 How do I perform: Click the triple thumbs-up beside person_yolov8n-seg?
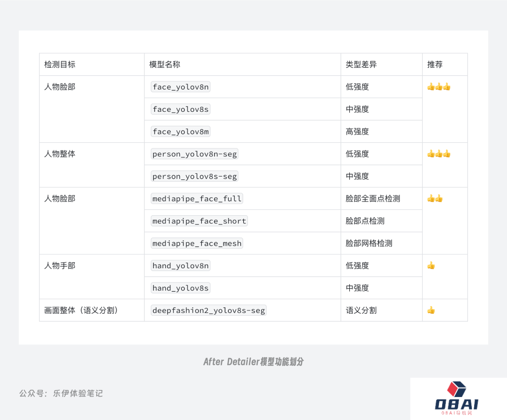(x=438, y=154)
